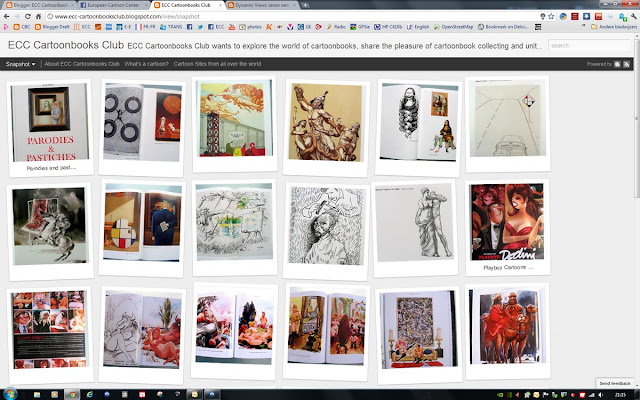
Task: Open the TRANS bookmark
Action: click(x=171, y=27)
